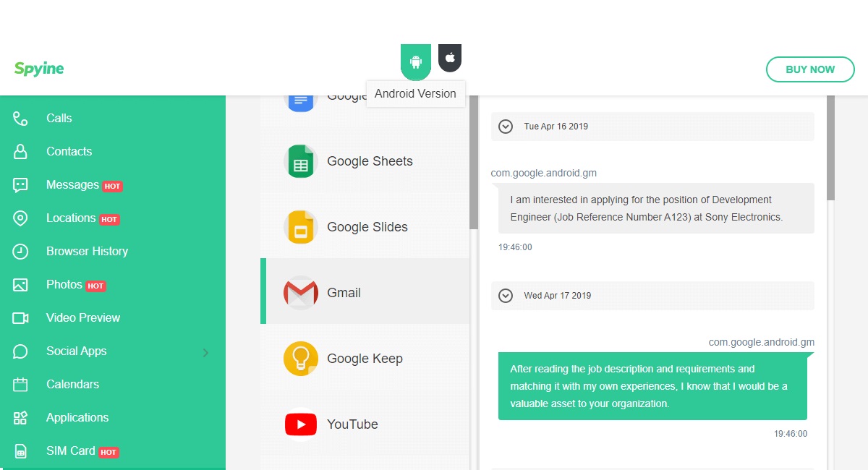Select the Locations pin icon
Screen dimensions: 868x470
tap(20, 218)
